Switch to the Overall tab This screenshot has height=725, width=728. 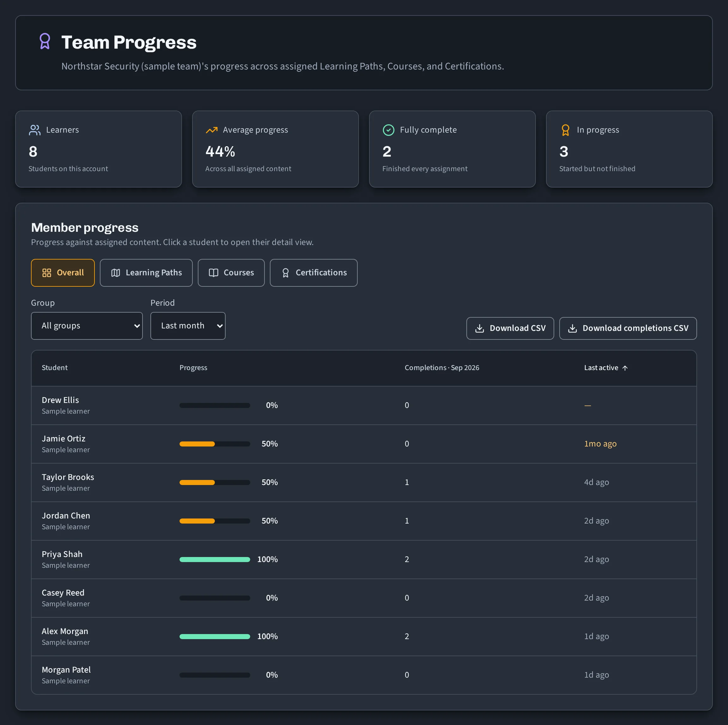[63, 273]
